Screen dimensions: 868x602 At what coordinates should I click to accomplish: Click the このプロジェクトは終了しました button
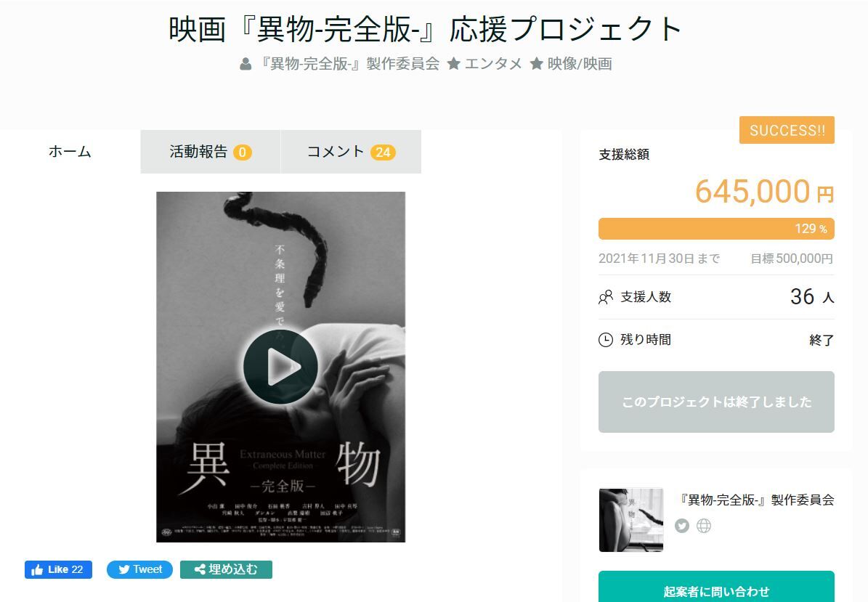pyautogui.click(x=716, y=402)
